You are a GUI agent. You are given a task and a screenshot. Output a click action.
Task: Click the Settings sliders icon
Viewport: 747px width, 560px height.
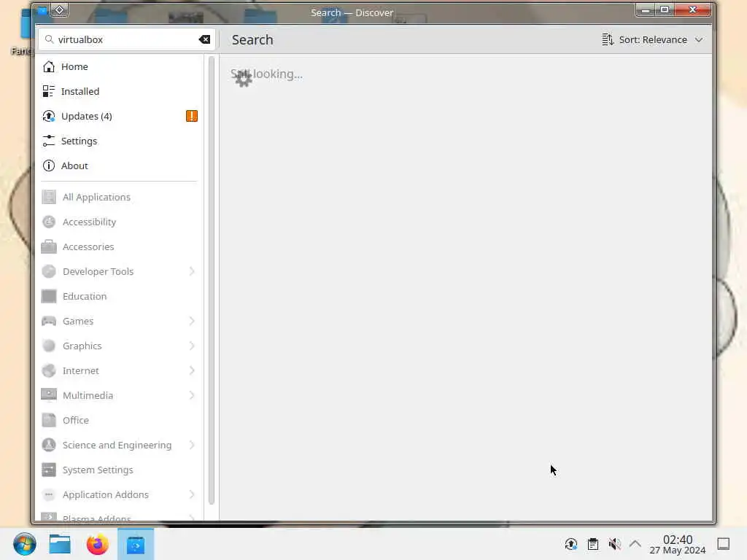point(49,141)
